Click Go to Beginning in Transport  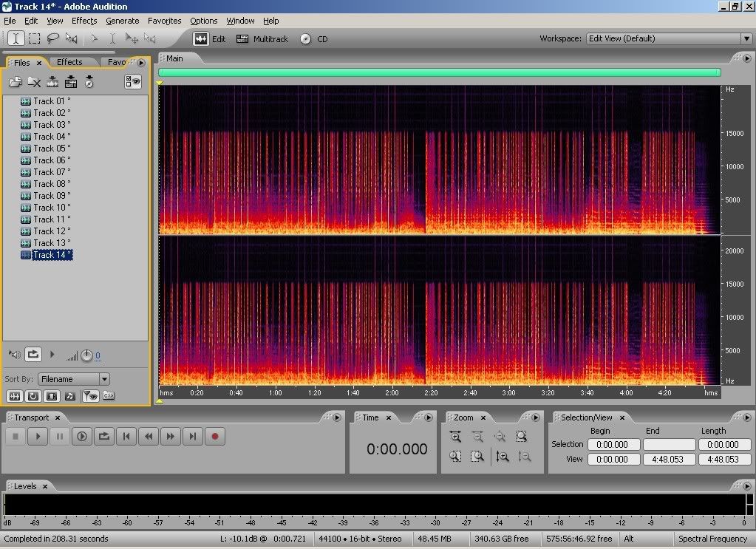pos(126,437)
